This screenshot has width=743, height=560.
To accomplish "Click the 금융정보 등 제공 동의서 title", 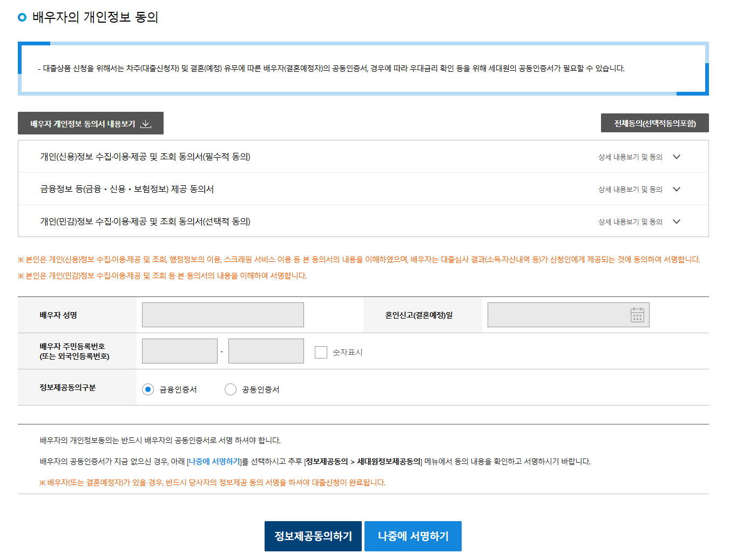I will (127, 189).
